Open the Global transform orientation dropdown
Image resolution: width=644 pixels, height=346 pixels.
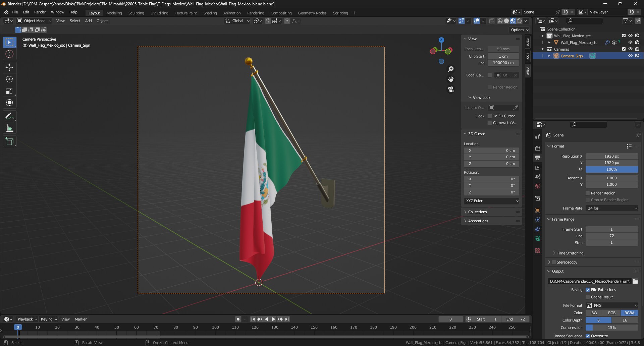click(x=237, y=21)
